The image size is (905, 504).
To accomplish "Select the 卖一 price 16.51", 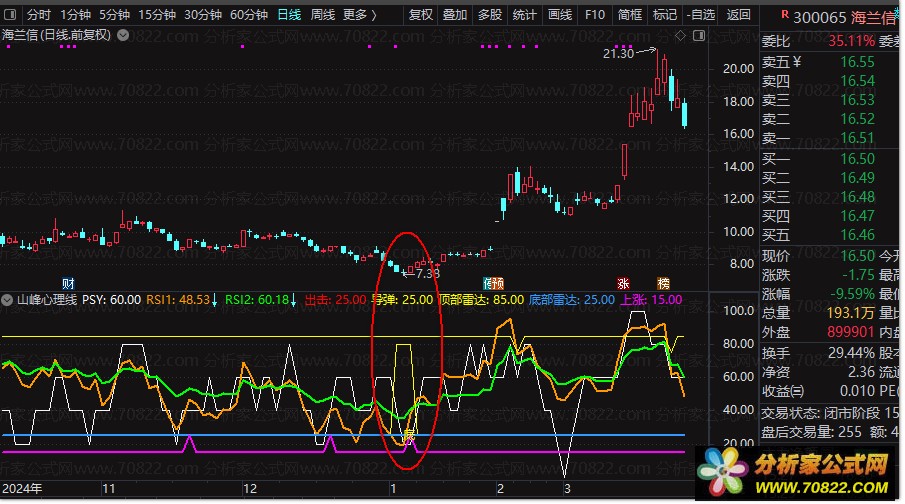I will click(x=857, y=138).
